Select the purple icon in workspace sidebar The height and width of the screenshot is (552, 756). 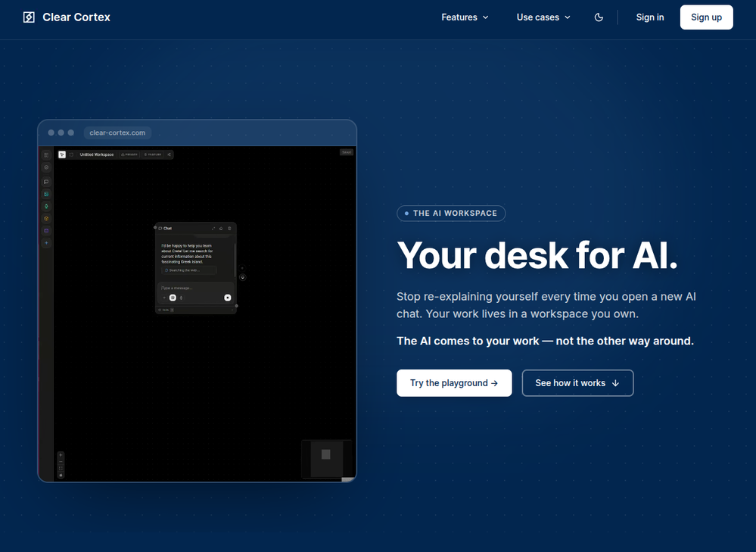46,231
